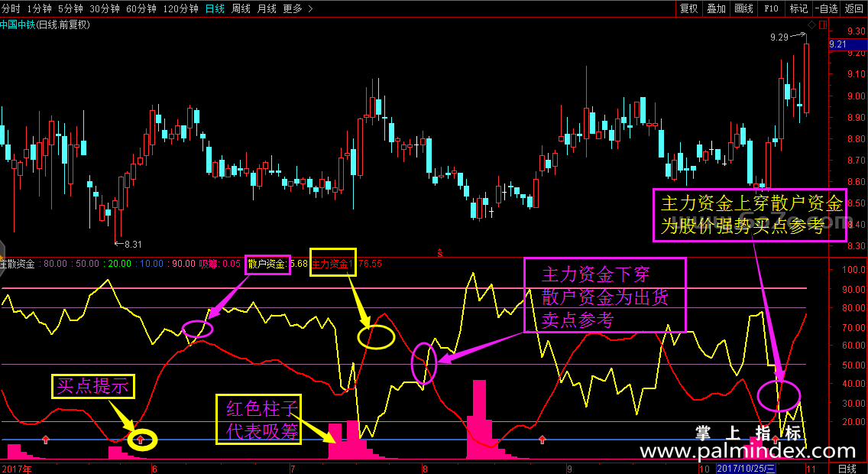The width and height of the screenshot is (868, 474).
Task: Click the last red candlestick at 9.29 high
Action: pyautogui.click(x=807, y=77)
